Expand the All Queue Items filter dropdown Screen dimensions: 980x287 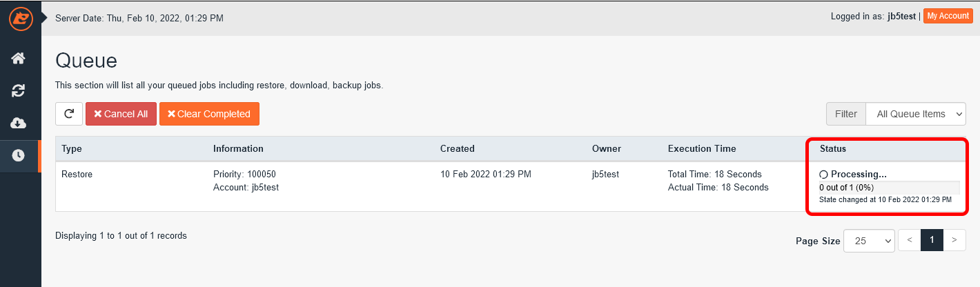(x=915, y=114)
